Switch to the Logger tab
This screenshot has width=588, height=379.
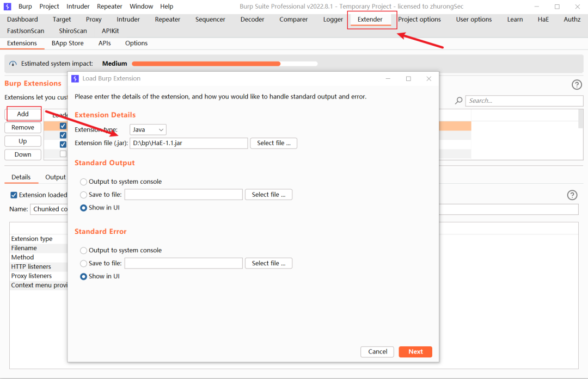click(x=333, y=20)
